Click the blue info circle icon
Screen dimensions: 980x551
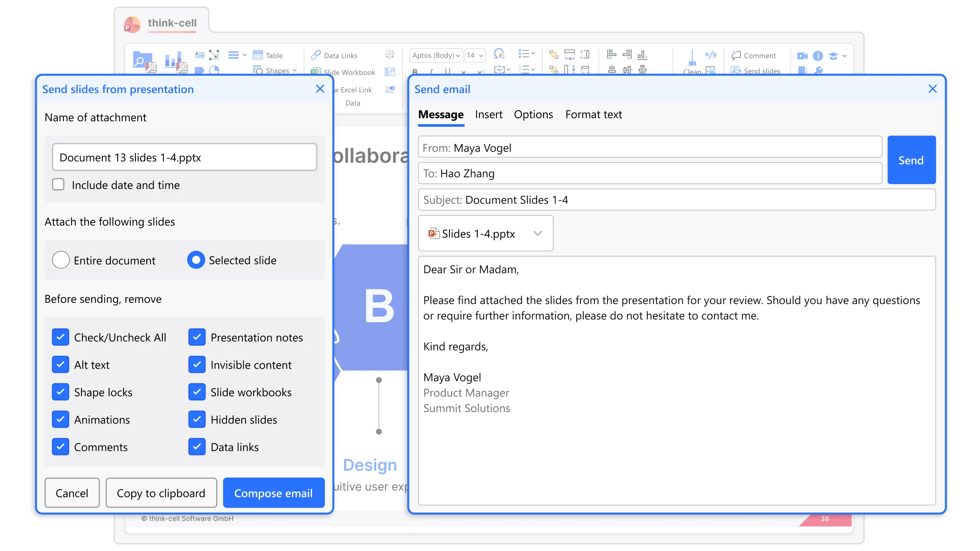click(x=818, y=56)
